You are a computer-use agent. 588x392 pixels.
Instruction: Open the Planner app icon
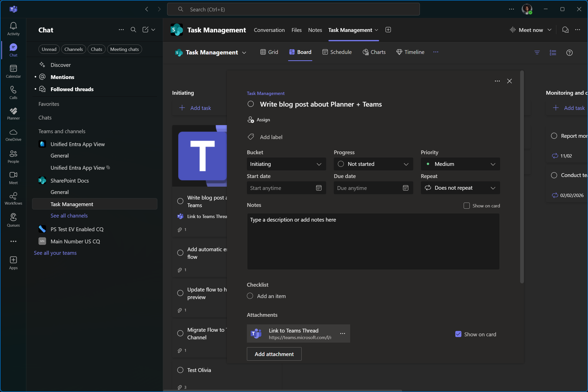tap(13, 111)
